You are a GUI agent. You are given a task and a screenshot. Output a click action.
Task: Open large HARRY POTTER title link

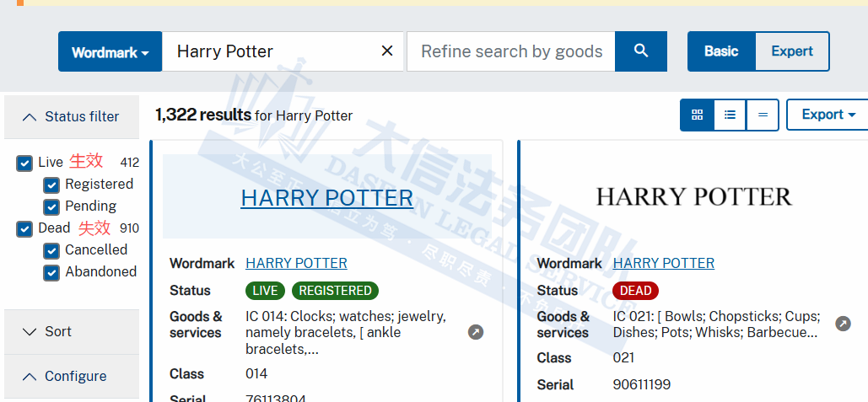(327, 198)
